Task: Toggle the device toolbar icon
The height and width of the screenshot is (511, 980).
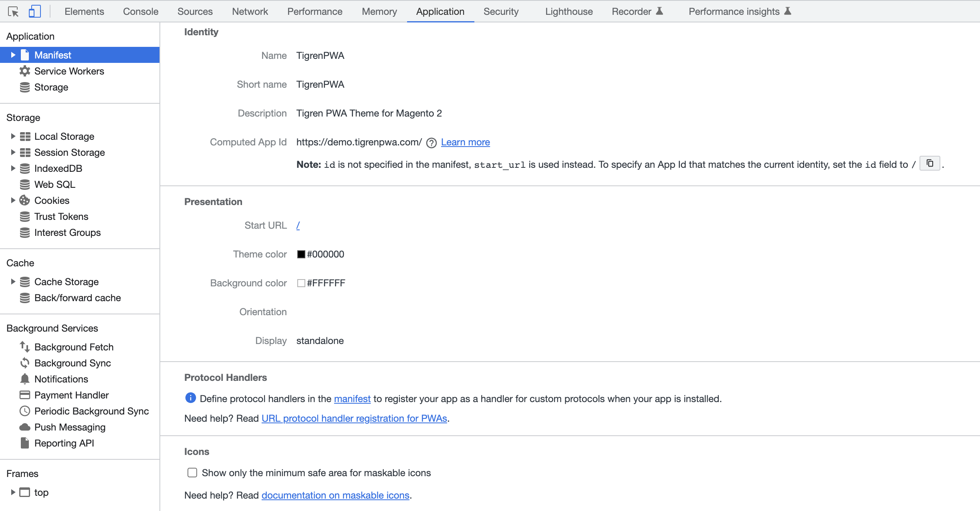Action: (35, 11)
